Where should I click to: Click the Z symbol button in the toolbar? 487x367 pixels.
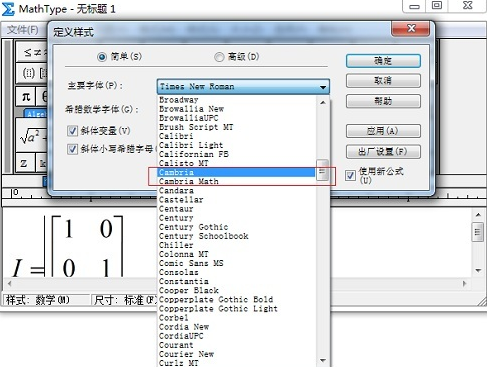pyautogui.click(x=23, y=163)
